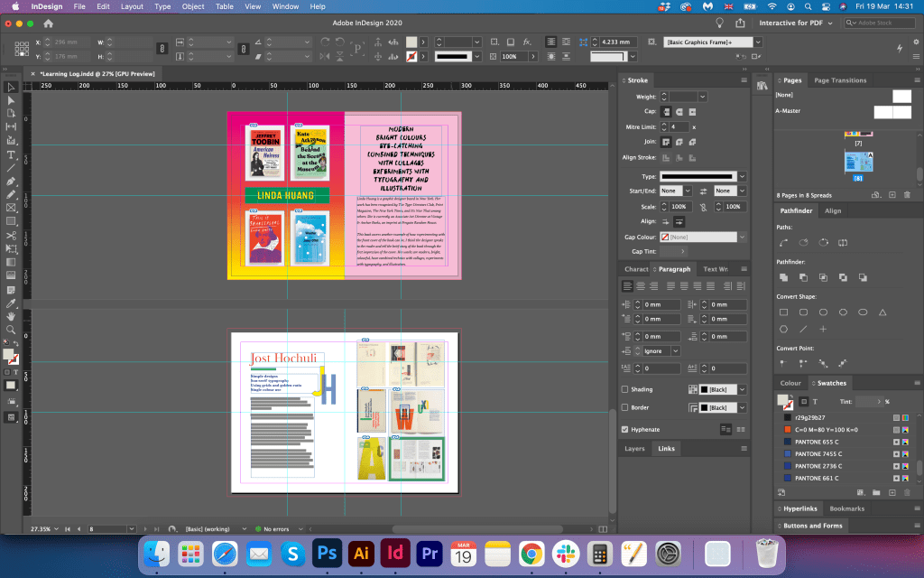The width and height of the screenshot is (924, 578).
Task: Launch Photoshop from the Dock
Action: (x=326, y=554)
